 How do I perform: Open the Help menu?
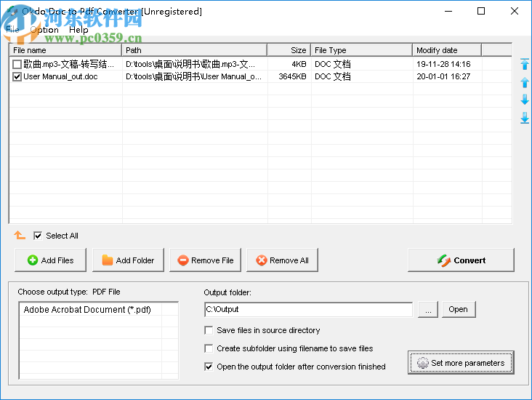coord(78,30)
